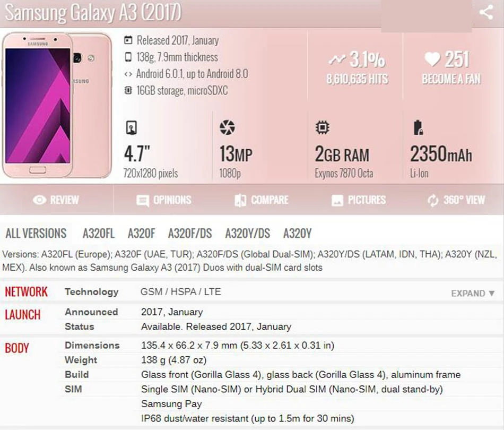Click the '138 g (4.87 oz)' weight value
The image size is (504, 430).
tap(173, 360)
